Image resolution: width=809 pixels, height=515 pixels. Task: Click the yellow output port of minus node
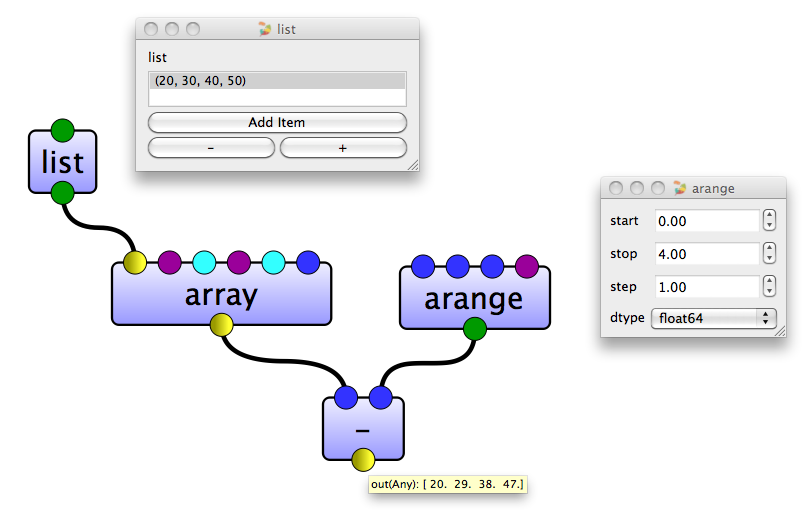click(x=363, y=460)
